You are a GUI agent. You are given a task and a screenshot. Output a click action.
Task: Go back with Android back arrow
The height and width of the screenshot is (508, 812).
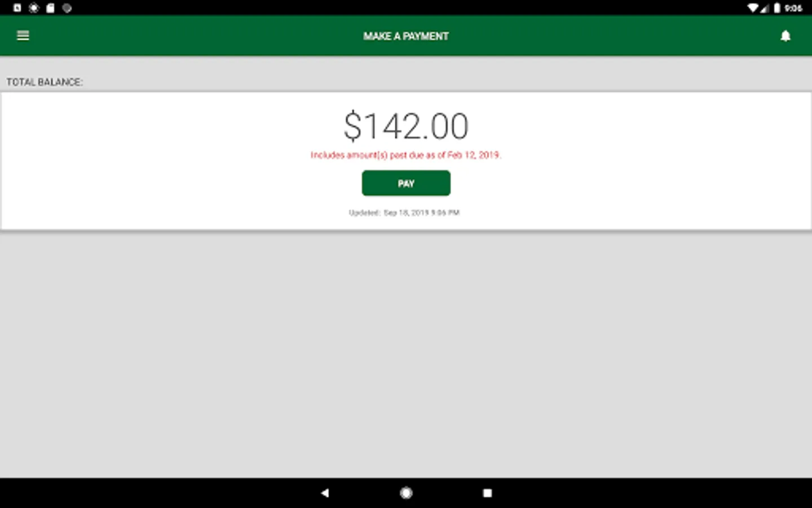tap(325, 493)
